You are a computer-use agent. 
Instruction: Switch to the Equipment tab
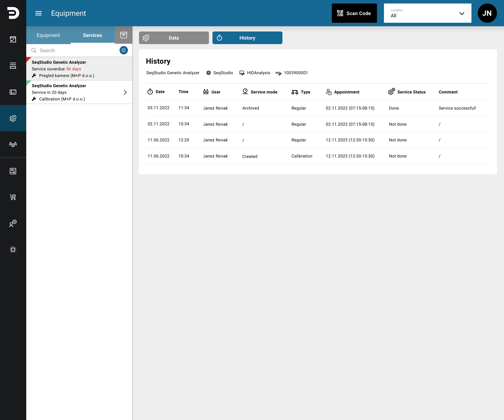tap(48, 35)
